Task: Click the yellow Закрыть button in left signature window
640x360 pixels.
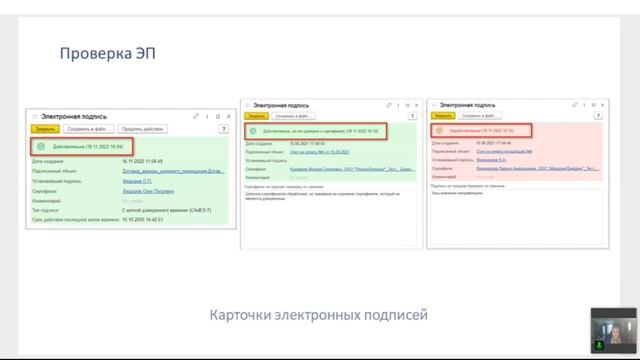Action: (x=45, y=129)
